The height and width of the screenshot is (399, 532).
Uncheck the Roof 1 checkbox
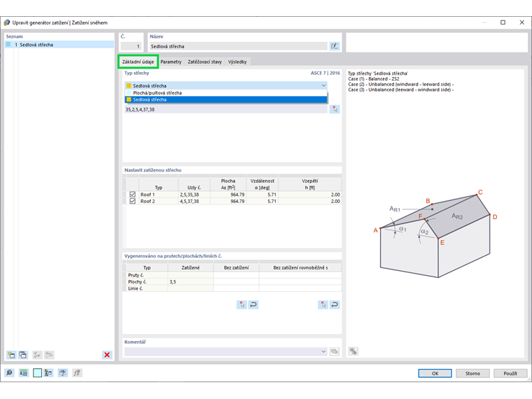133,195
